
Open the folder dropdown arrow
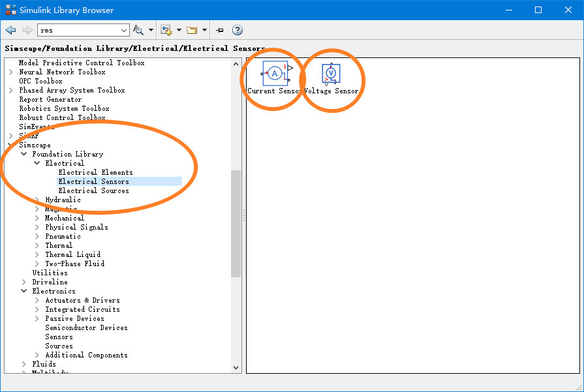tap(204, 30)
